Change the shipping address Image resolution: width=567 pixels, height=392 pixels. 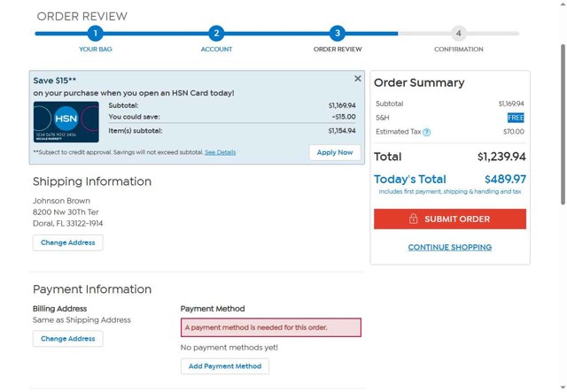(68, 242)
